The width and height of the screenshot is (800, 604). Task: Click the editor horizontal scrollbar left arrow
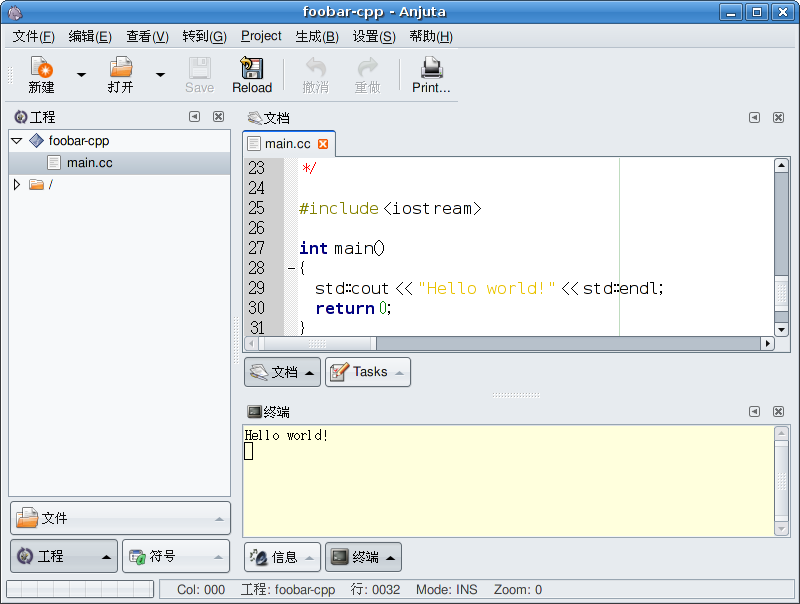[x=252, y=344]
